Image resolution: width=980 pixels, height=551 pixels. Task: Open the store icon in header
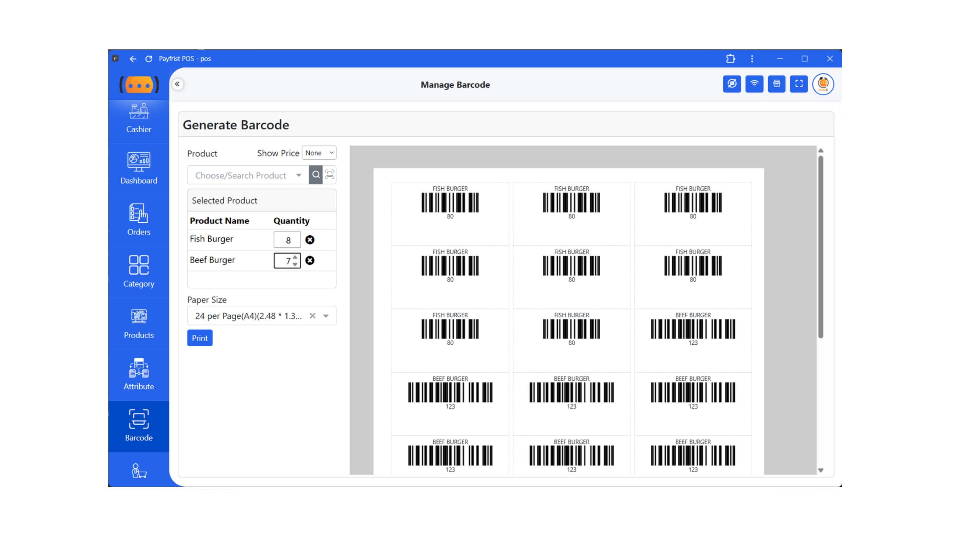pos(776,84)
